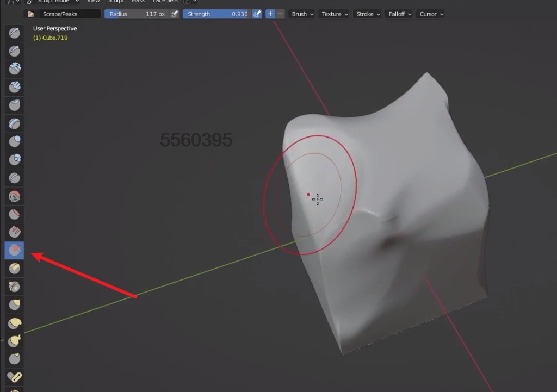The height and width of the screenshot is (392, 557).
Task: Select the Pinch brush tool
Action: pyautogui.click(x=14, y=287)
